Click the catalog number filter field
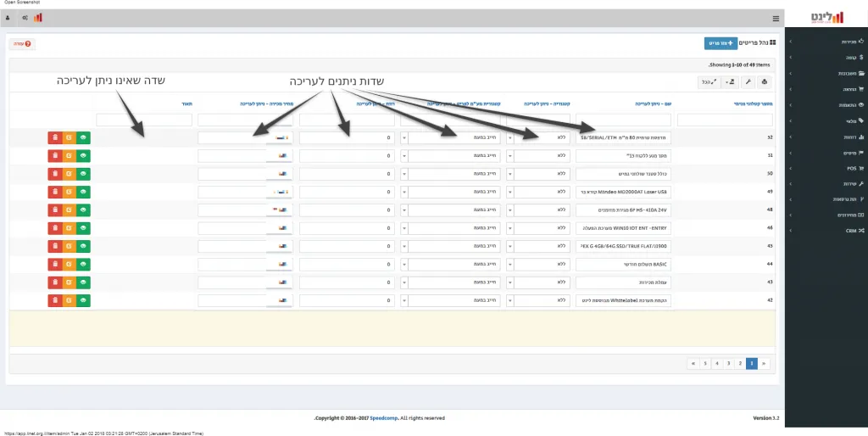 pyautogui.click(x=726, y=120)
